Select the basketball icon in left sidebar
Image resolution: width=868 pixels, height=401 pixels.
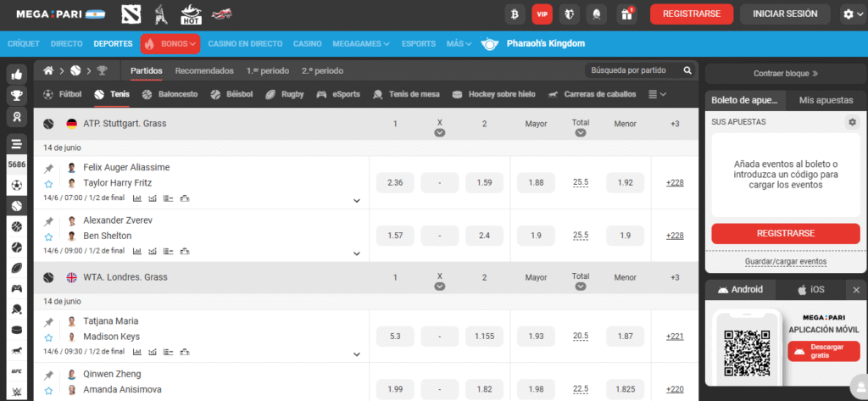click(x=17, y=226)
